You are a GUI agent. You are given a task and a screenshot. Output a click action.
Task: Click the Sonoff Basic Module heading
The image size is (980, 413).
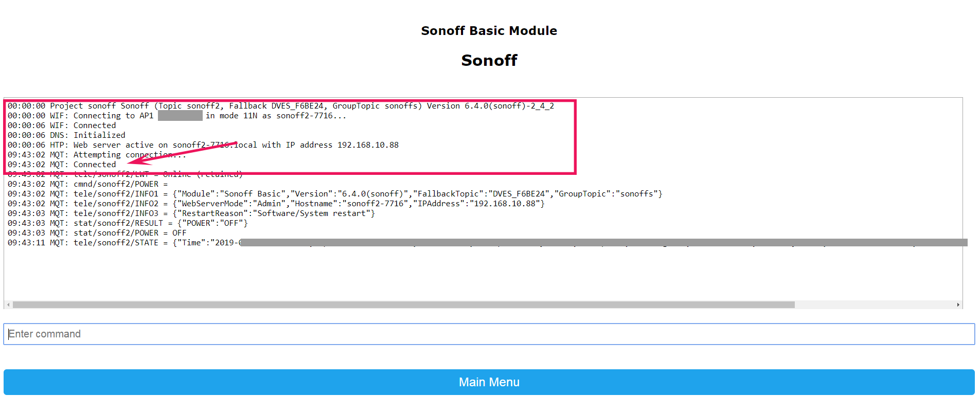point(489,31)
